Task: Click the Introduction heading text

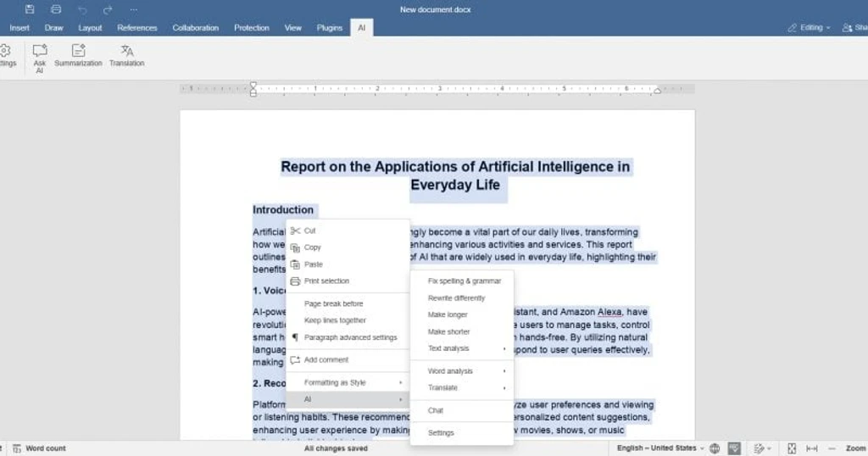Action: 283,209
